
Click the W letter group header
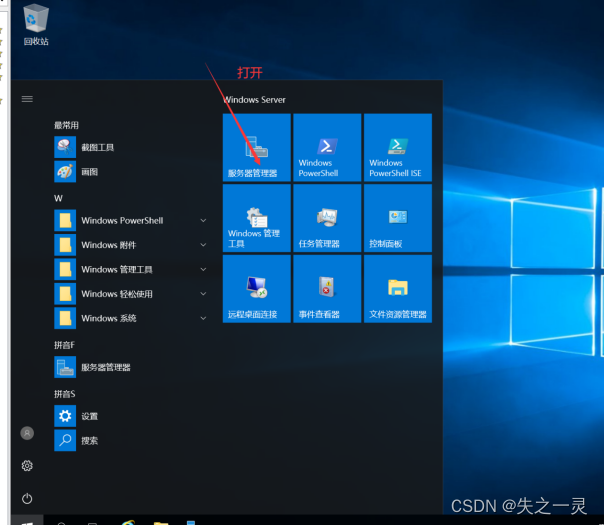click(x=58, y=198)
